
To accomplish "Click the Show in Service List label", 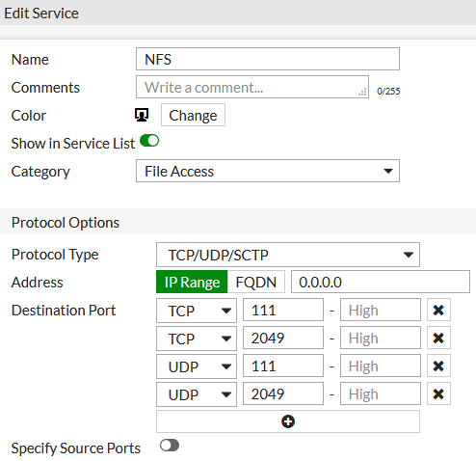I will (x=73, y=144).
